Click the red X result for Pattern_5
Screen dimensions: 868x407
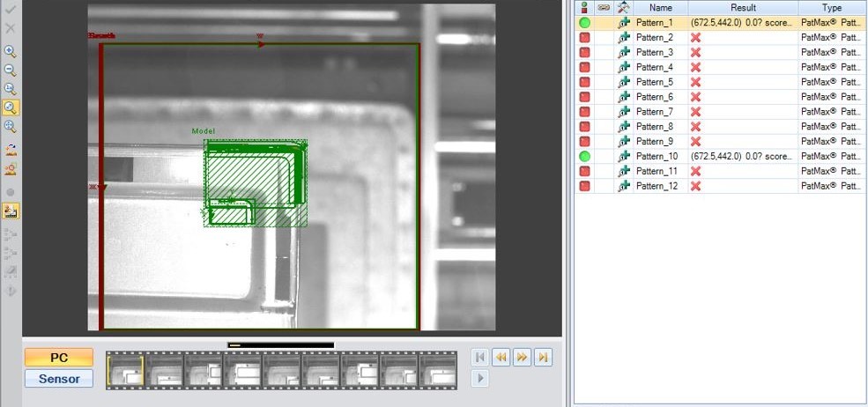695,82
